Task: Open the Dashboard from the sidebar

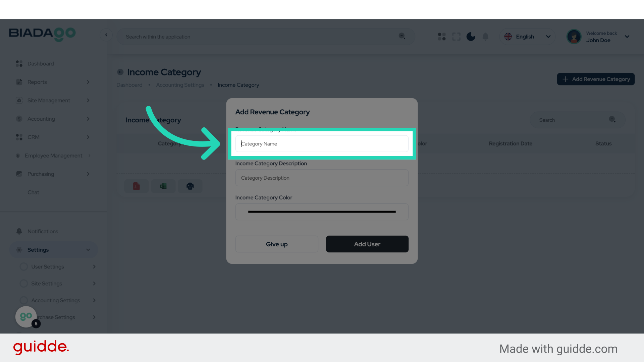Action: [x=41, y=64]
